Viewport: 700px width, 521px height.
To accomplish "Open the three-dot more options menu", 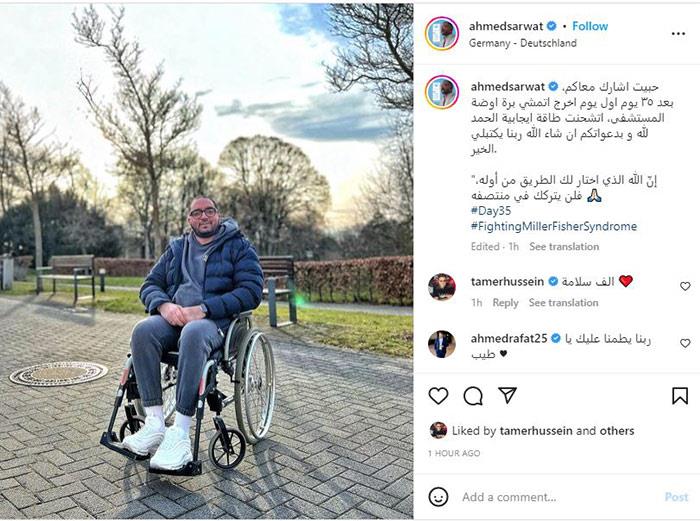I will [678, 34].
